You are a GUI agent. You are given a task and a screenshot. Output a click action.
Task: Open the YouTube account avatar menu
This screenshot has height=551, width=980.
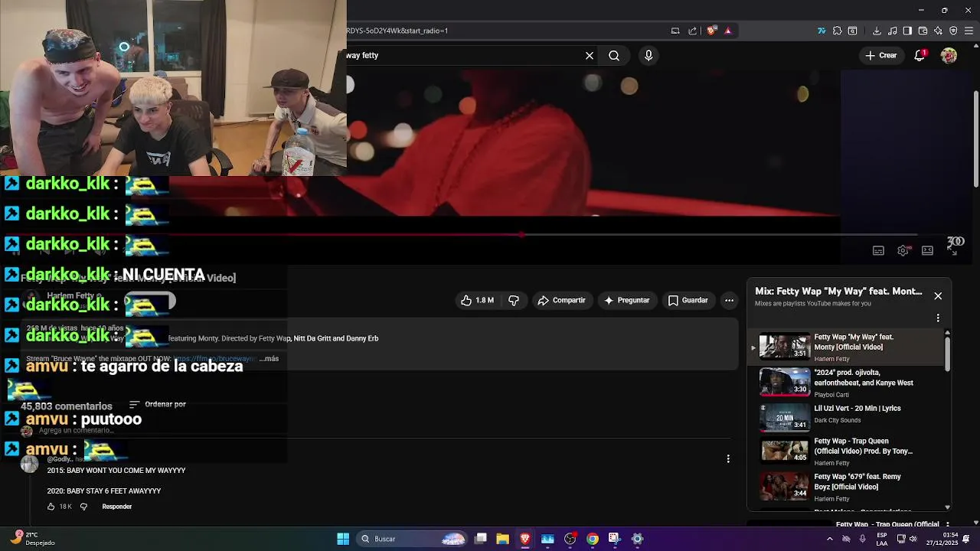(x=949, y=55)
